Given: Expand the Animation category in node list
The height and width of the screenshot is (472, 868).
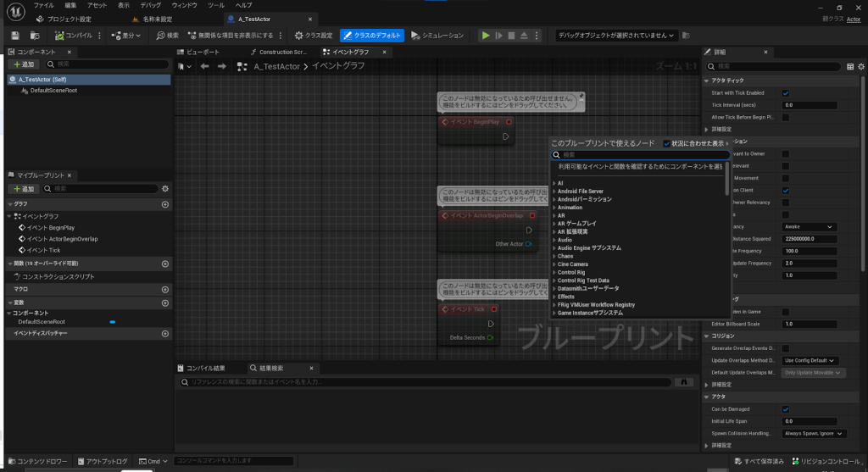Looking at the screenshot, I should click(570, 208).
